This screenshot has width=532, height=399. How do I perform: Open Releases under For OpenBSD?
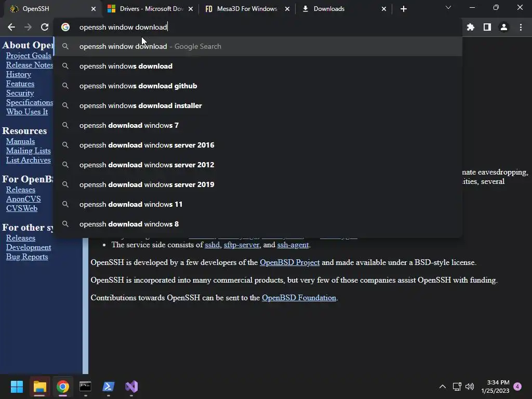(x=21, y=190)
